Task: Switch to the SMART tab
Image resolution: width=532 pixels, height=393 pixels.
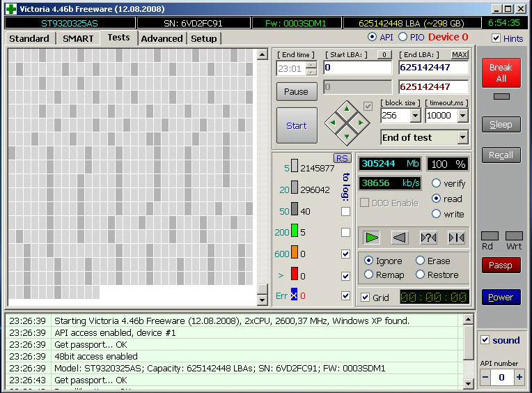Action: click(78, 38)
